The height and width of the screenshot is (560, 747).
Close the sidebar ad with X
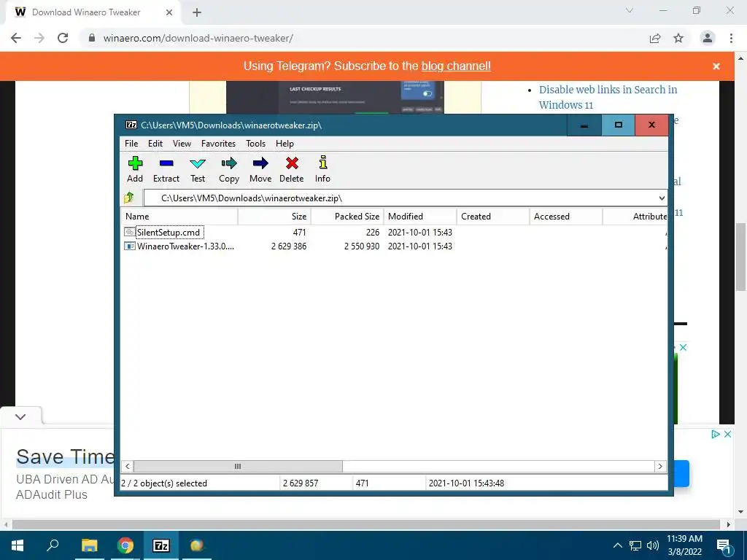click(x=683, y=348)
